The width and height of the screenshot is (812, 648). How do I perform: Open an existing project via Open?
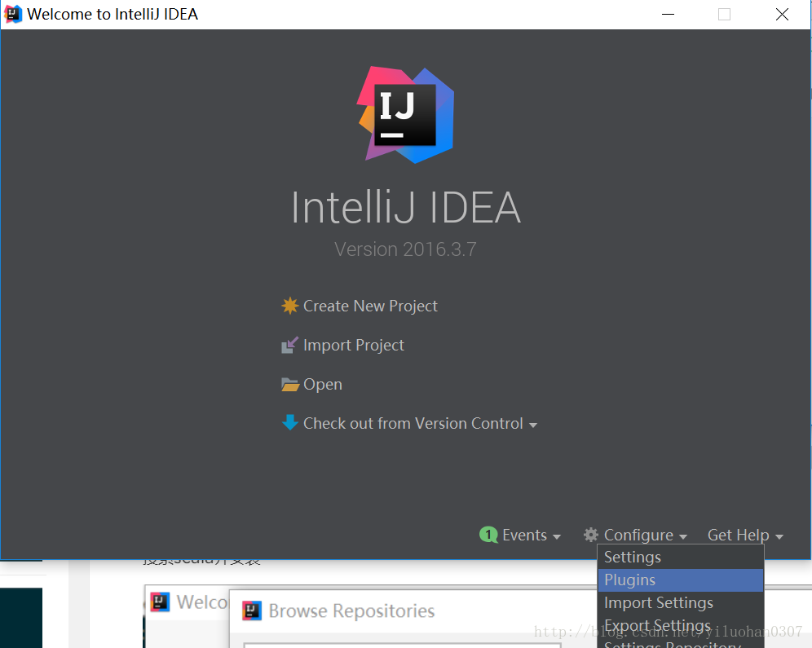point(323,385)
